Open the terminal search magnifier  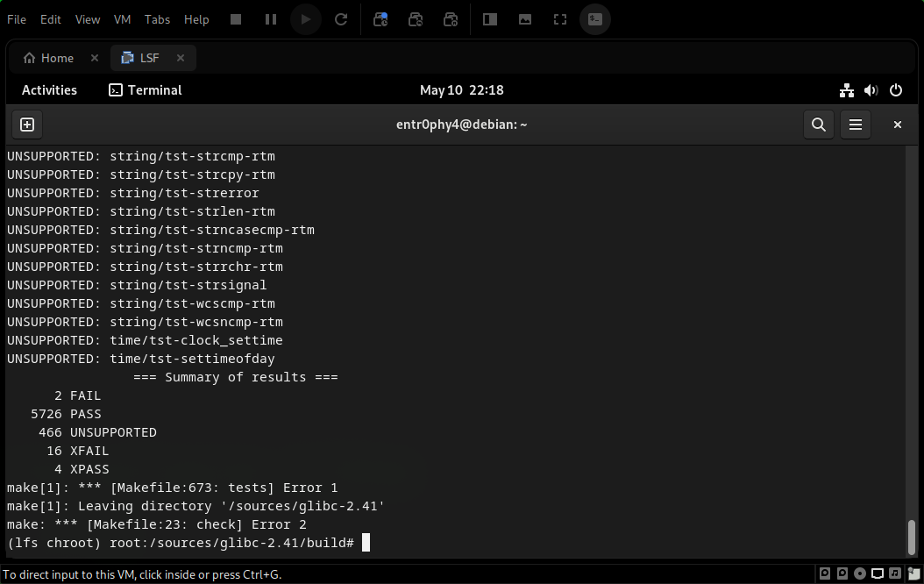(818, 125)
